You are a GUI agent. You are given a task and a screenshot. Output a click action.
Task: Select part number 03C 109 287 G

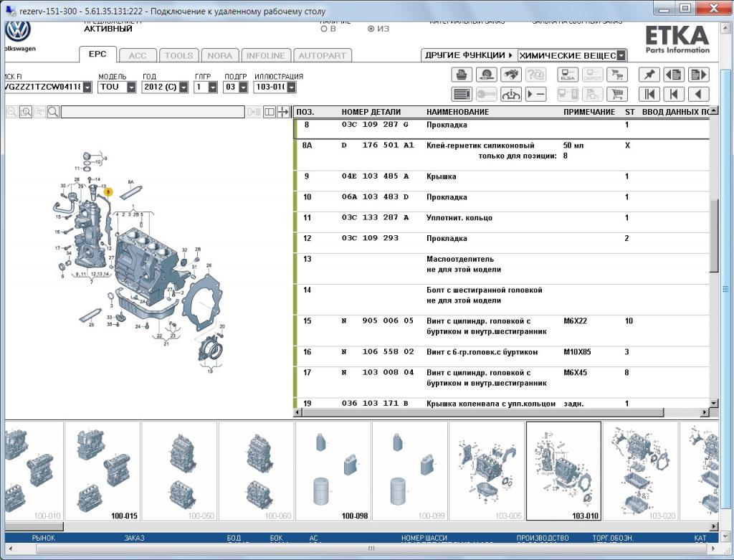[375, 125]
